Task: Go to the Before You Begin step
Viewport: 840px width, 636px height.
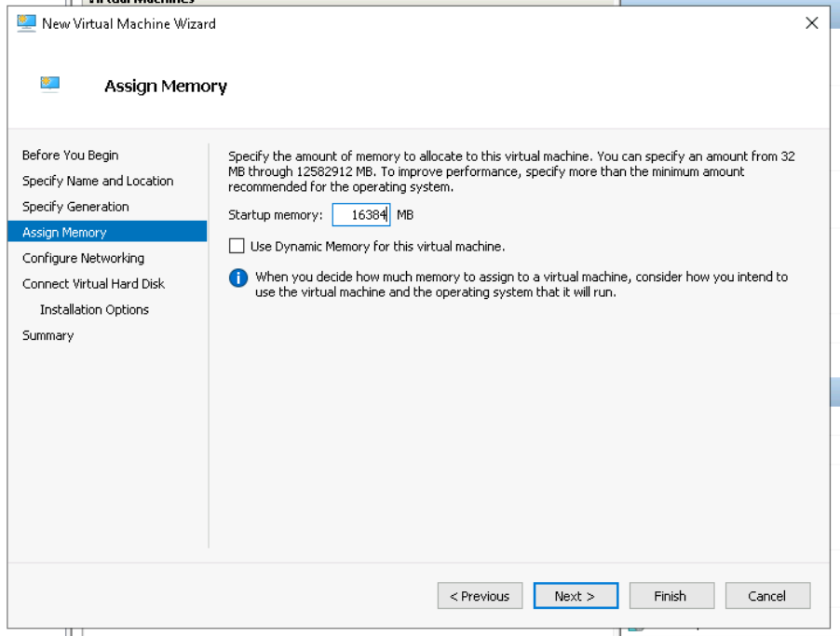Action: [x=70, y=156]
